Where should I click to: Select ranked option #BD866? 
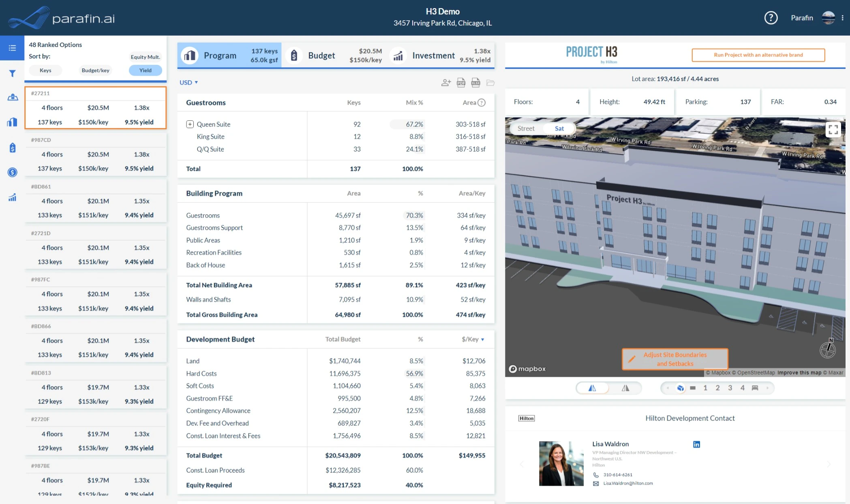(x=95, y=341)
